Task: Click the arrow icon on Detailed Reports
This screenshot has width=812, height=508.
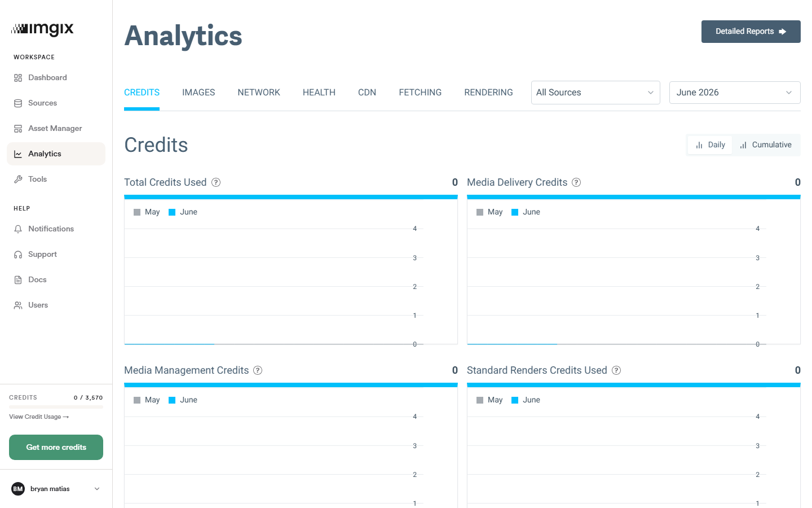Action: [783, 32]
